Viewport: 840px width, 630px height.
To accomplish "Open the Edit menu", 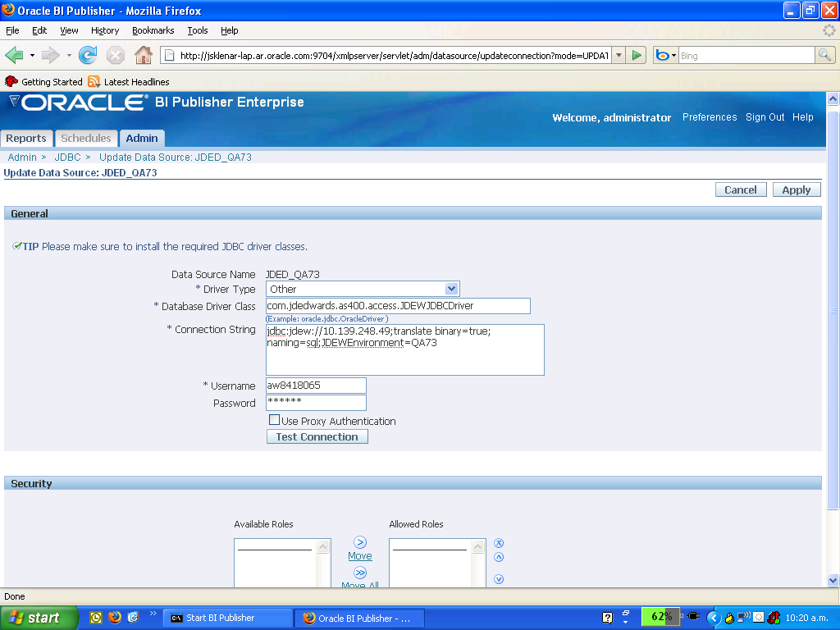I will tap(39, 30).
